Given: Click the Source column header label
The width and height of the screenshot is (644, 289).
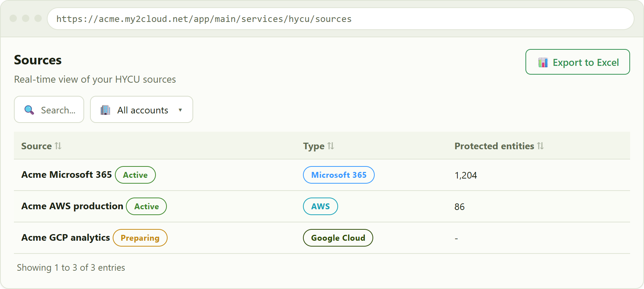Looking at the screenshot, I should 37,146.
